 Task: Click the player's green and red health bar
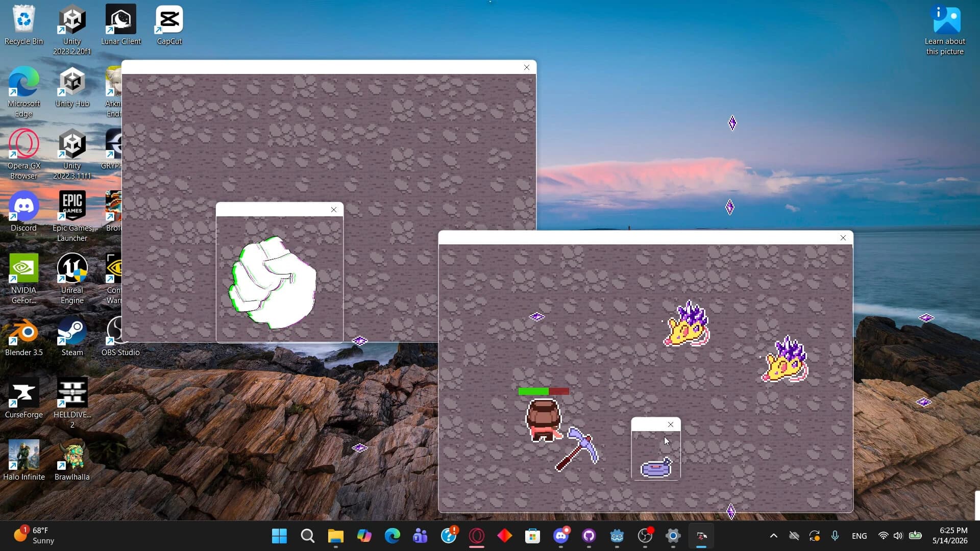(x=544, y=391)
